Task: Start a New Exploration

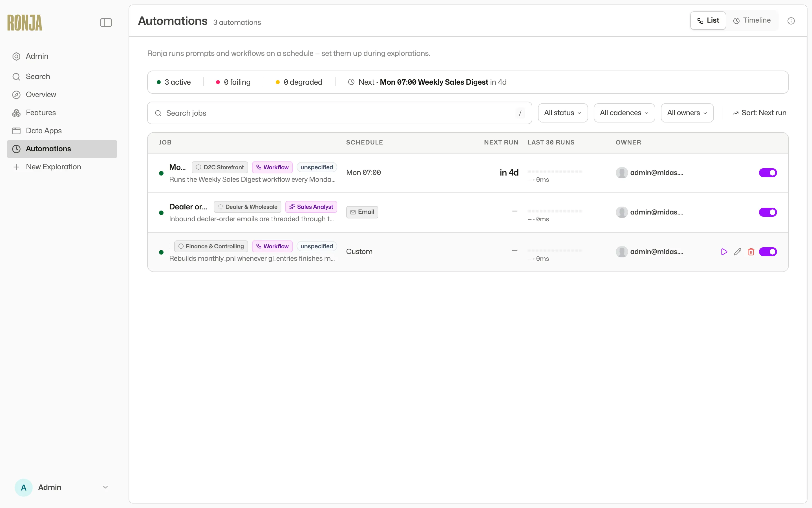Action: (62, 167)
